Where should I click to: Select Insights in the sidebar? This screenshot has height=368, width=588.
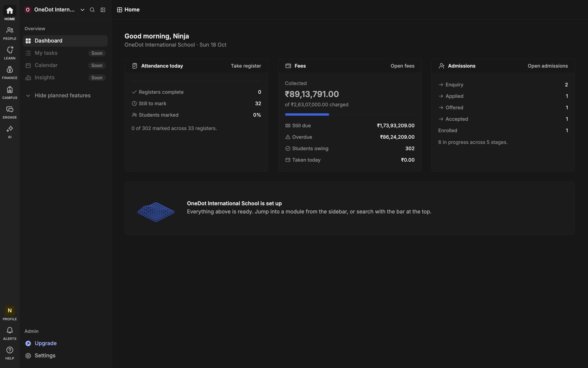[65, 78]
